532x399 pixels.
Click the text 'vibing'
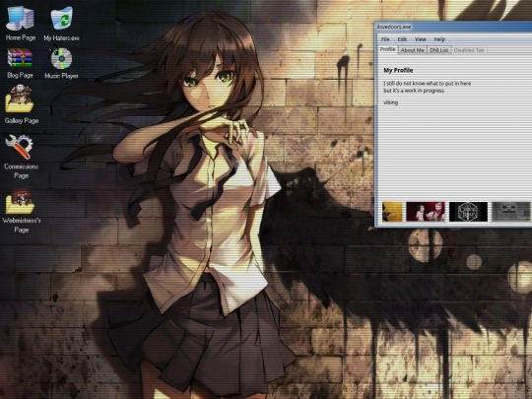point(390,102)
